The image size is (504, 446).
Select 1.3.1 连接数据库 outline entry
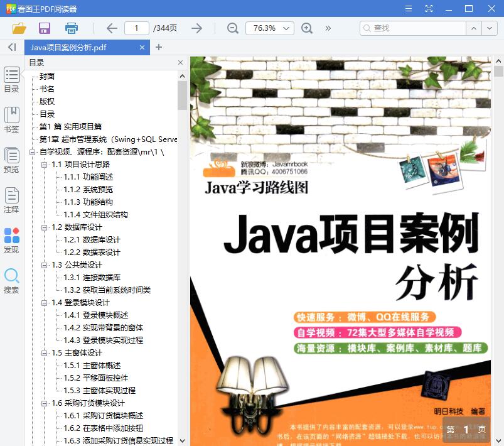92,278
